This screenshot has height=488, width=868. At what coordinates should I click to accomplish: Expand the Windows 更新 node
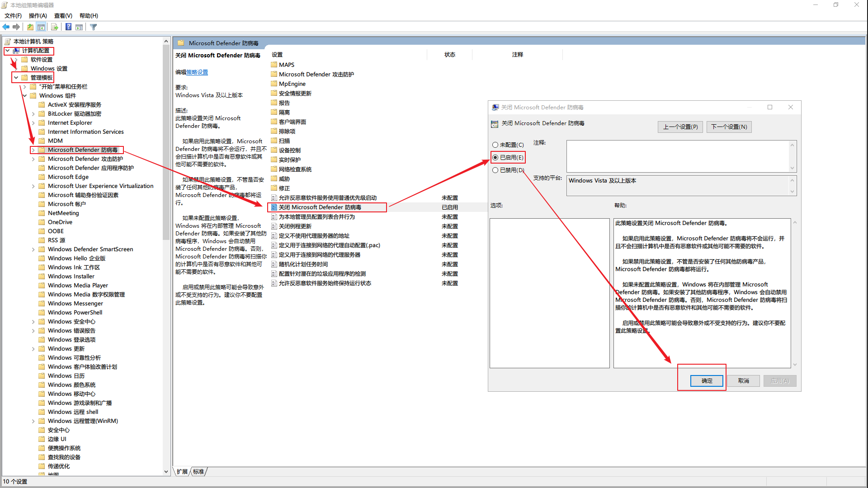33,349
